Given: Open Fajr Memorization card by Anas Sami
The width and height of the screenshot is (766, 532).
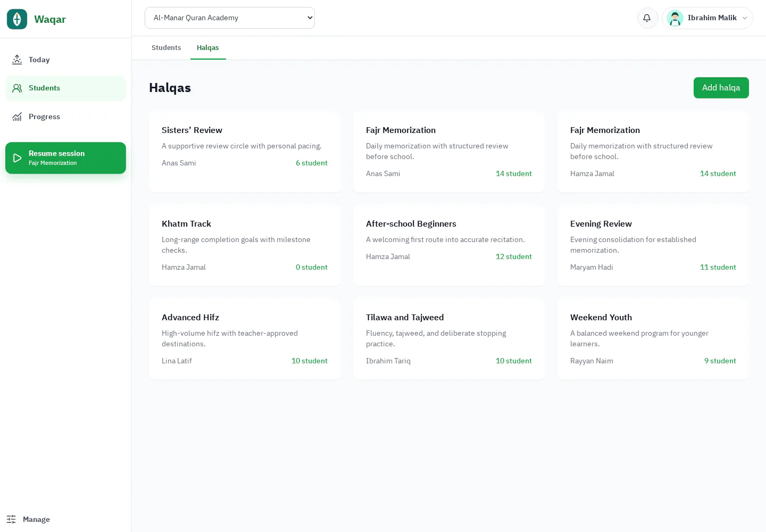Looking at the screenshot, I should pos(449,152).
